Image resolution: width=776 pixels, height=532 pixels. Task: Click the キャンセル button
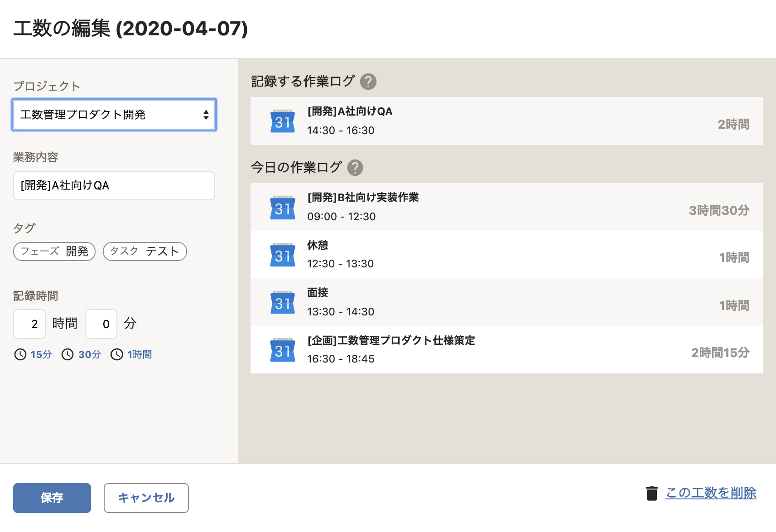point(146,498)
